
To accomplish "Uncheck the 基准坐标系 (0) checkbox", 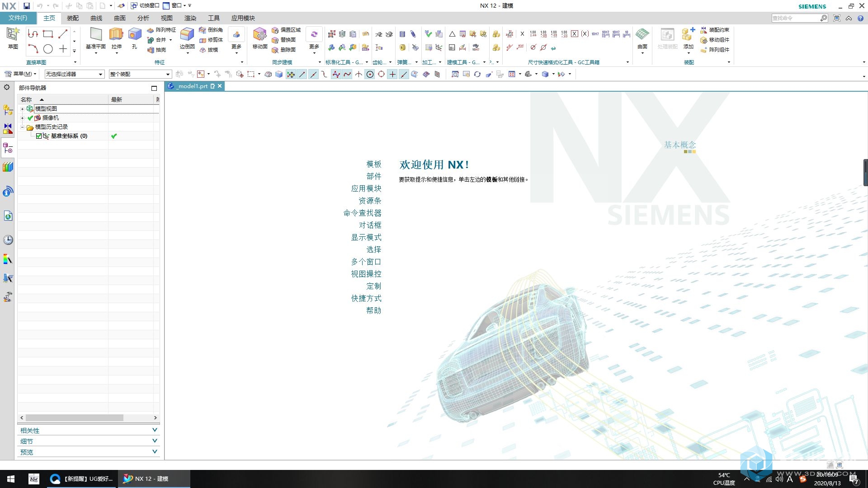I will (x=39, y=136).
